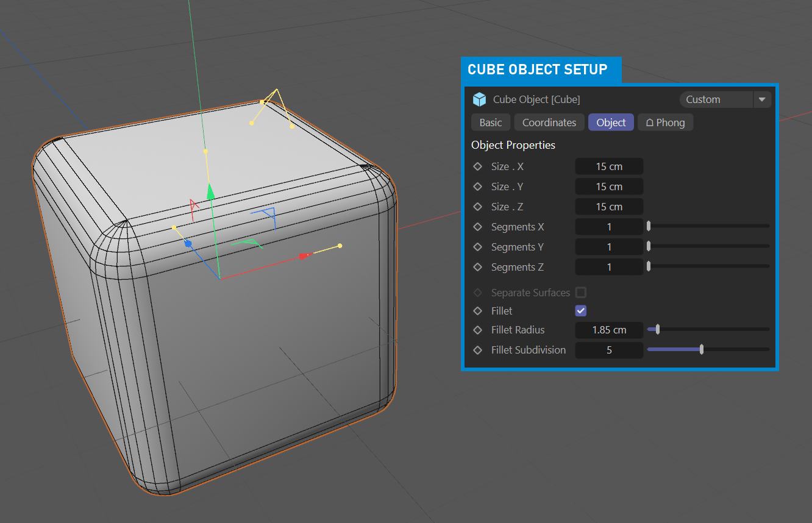Click the blue cube object icon

coord(480,99)
